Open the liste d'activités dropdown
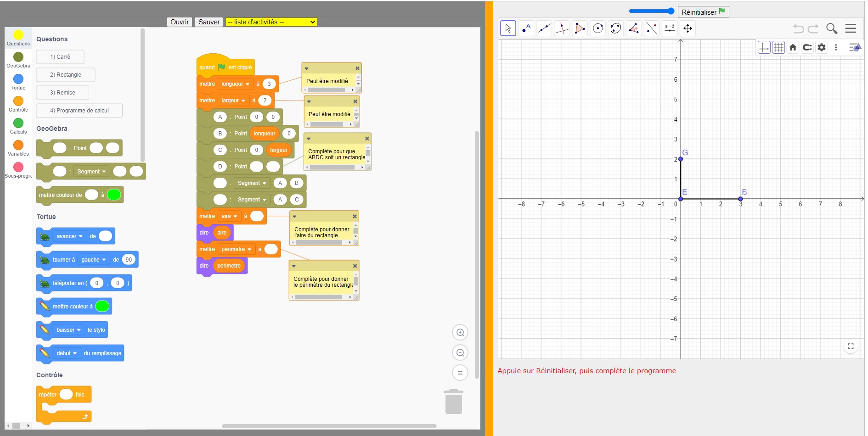The height and width of the screenshot is (436, 868). tap(271, 22)
